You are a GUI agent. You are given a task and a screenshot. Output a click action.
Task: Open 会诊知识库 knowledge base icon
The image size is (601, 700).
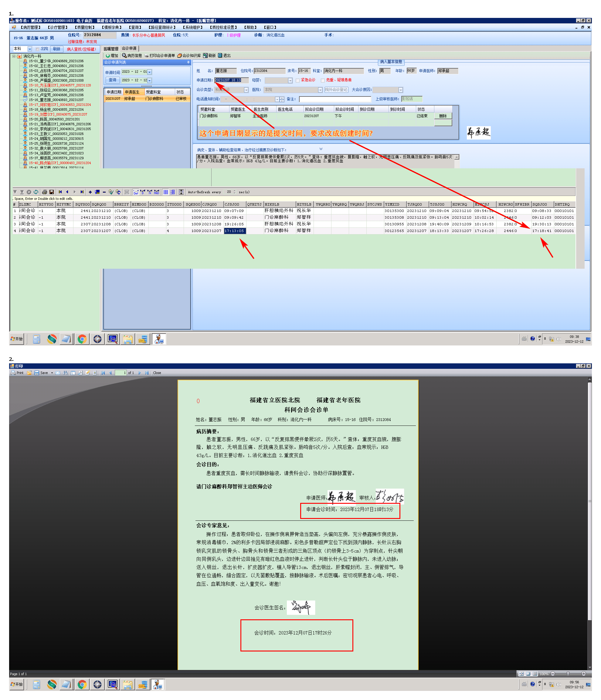tap(179, 56)
